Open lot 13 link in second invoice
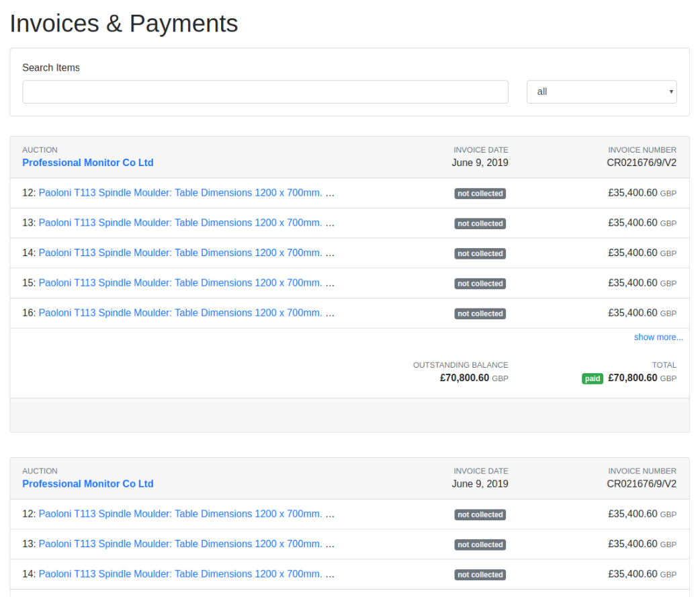700x601 pixels. [180, 544]
